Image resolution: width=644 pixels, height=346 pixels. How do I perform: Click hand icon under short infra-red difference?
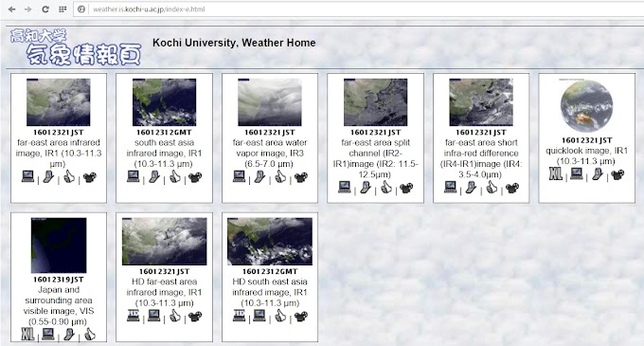[492, 188]
